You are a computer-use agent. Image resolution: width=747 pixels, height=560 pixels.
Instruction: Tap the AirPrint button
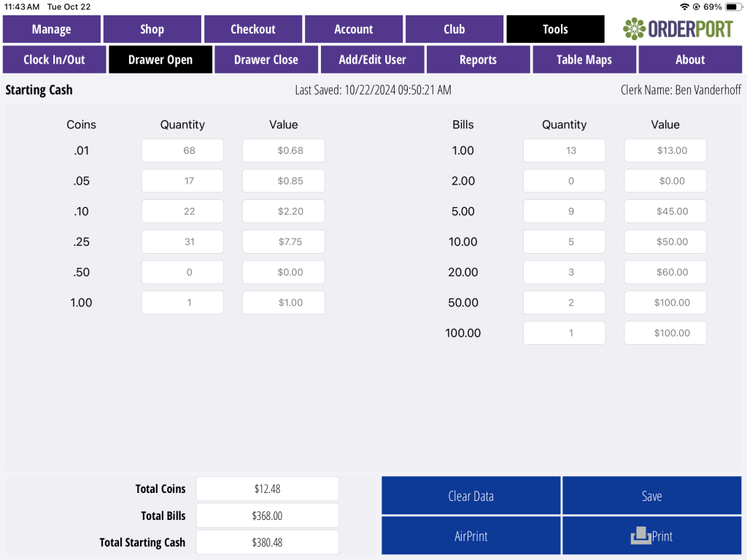click(x=471, y=536)
